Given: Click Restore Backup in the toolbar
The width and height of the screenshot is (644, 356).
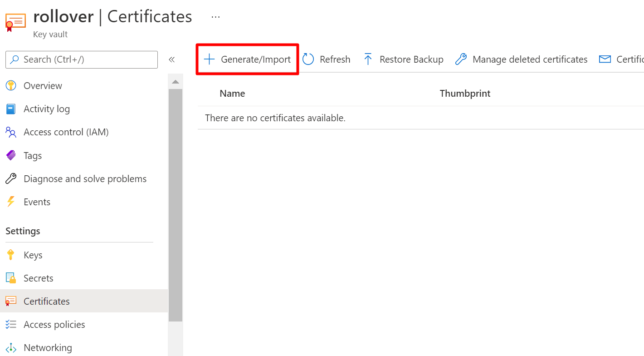Looking at the screenshot, I should coord(403,59).
